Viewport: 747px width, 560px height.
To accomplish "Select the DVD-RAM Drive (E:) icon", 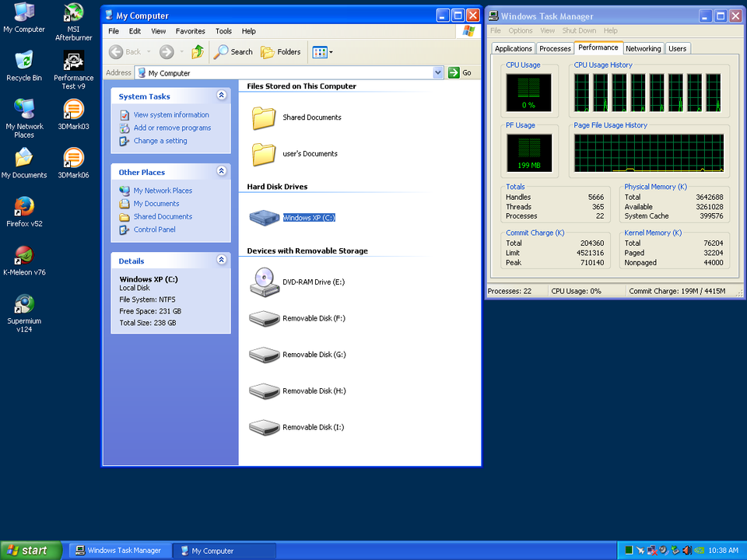I will click(264, 282).
